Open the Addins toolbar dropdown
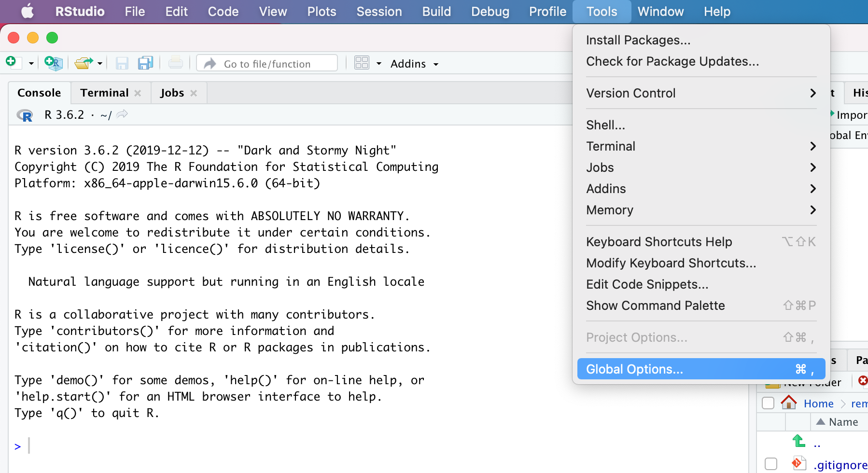The image size is (868, 473). point(414,64)
